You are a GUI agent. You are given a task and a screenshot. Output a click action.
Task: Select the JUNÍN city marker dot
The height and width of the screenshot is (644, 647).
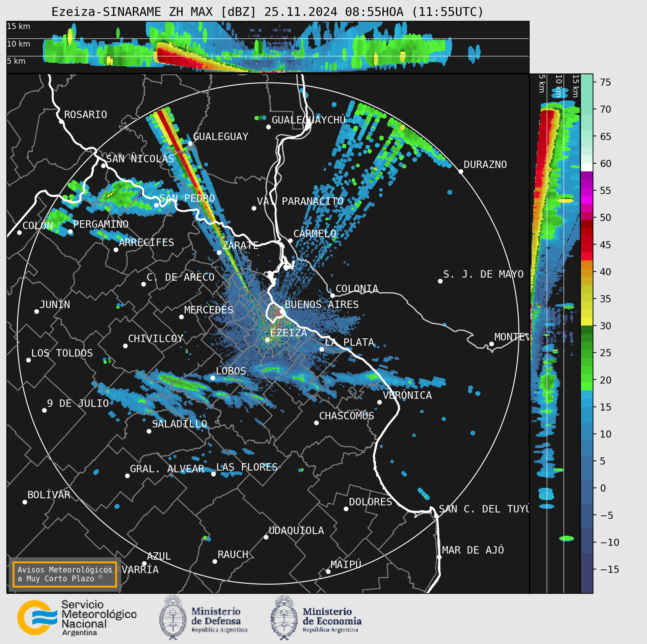[x=36, y=311]
